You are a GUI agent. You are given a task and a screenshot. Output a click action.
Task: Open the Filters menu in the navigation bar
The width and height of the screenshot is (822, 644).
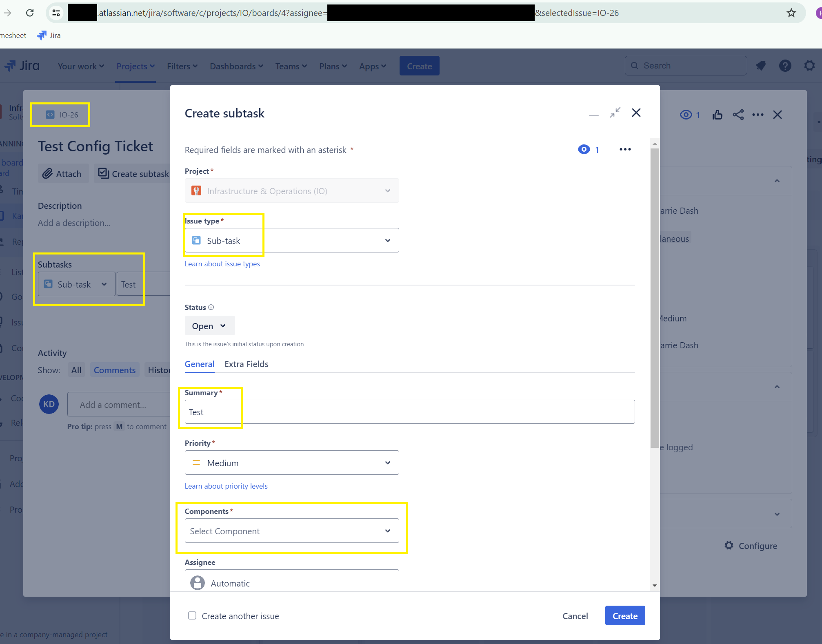(x=182, y=66)
